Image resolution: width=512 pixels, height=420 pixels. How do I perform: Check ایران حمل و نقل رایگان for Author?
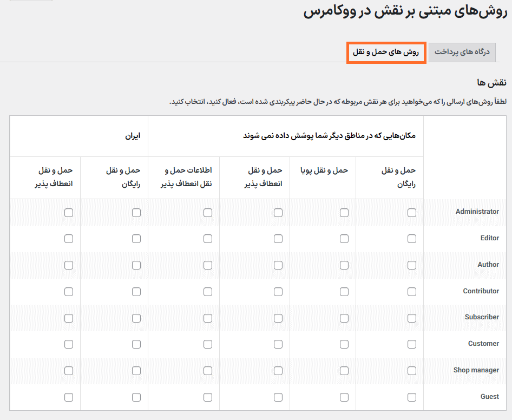click(x=136, y=265)
